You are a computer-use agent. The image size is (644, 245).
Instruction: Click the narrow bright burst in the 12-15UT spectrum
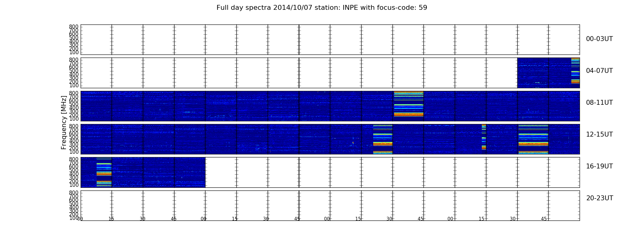[x=484, y=137]
